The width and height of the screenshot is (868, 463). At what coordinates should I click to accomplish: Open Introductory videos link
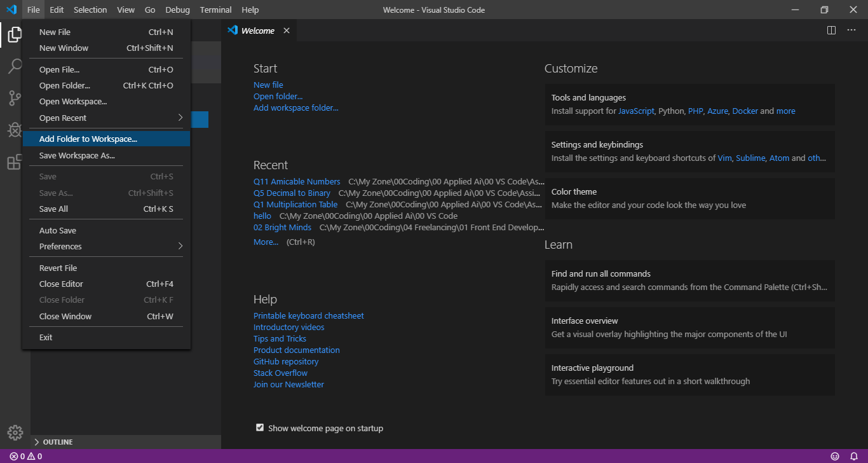pos(289,327)
